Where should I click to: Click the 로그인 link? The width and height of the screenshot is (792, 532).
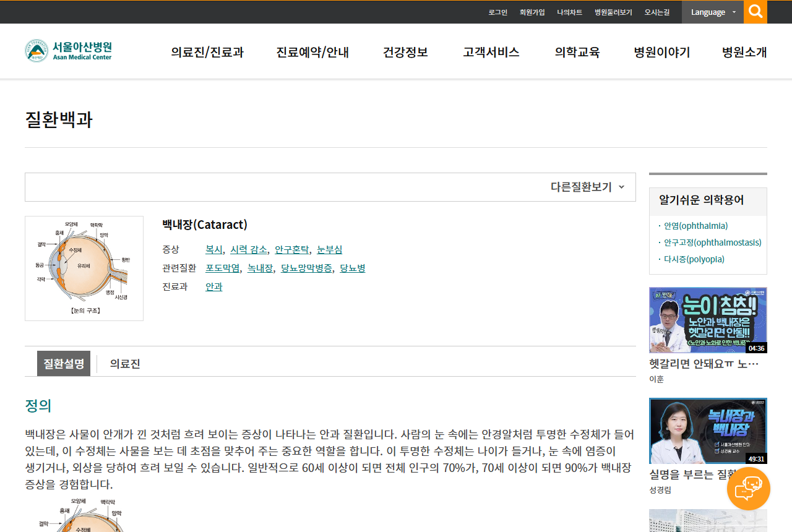(497, 12)
